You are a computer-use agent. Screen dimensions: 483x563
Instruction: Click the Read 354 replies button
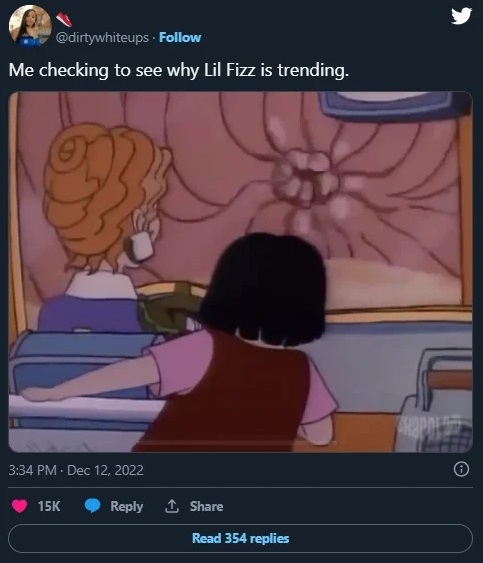click(240, 538)
